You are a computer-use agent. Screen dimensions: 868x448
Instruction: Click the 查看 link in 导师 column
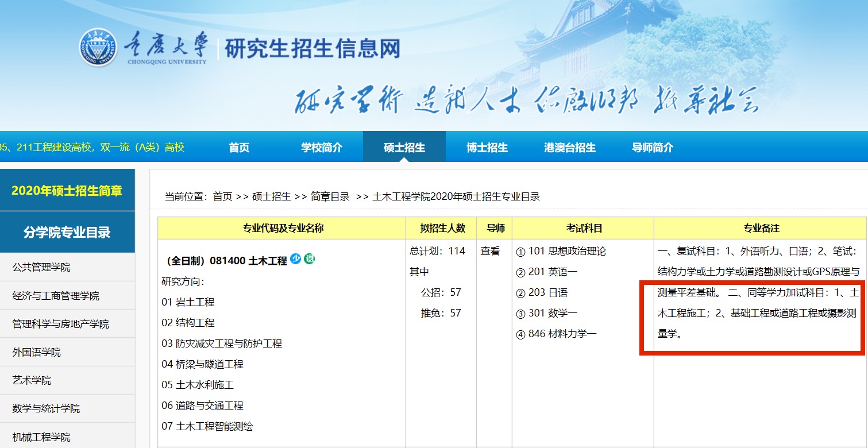pyautogui.click(x=490, y=251)
